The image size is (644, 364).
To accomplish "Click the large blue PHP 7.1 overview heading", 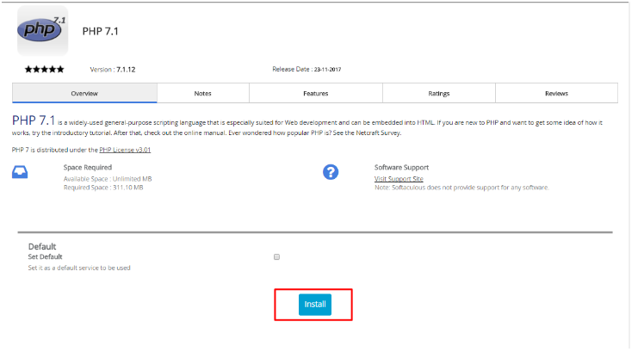I will [34, 120].
